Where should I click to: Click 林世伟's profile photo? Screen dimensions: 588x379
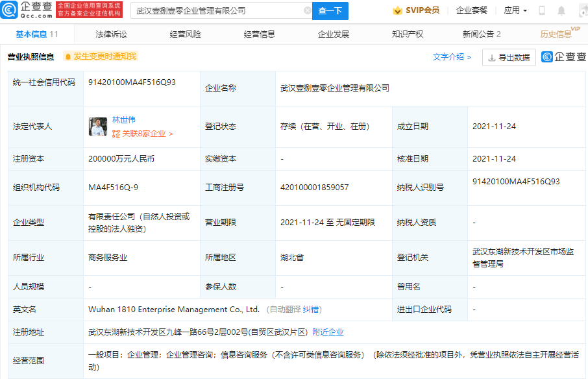98,127
